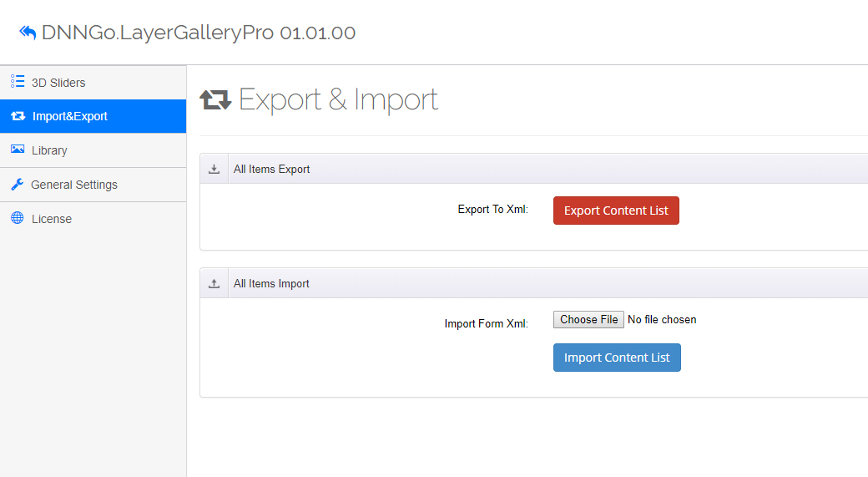Image resolution: width=868 pixels, height=477 pixels.
Task: Select Import&Export in the sidebar
Action: click(x=93, y=116)
